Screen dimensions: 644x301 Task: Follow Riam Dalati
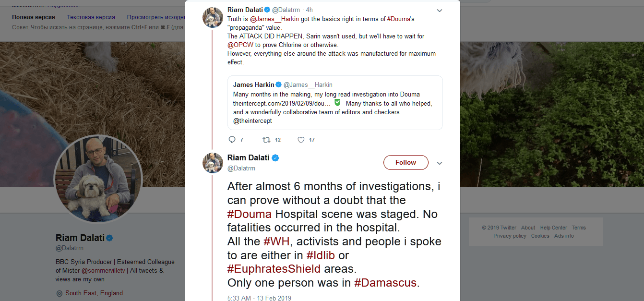pos(405,163)
